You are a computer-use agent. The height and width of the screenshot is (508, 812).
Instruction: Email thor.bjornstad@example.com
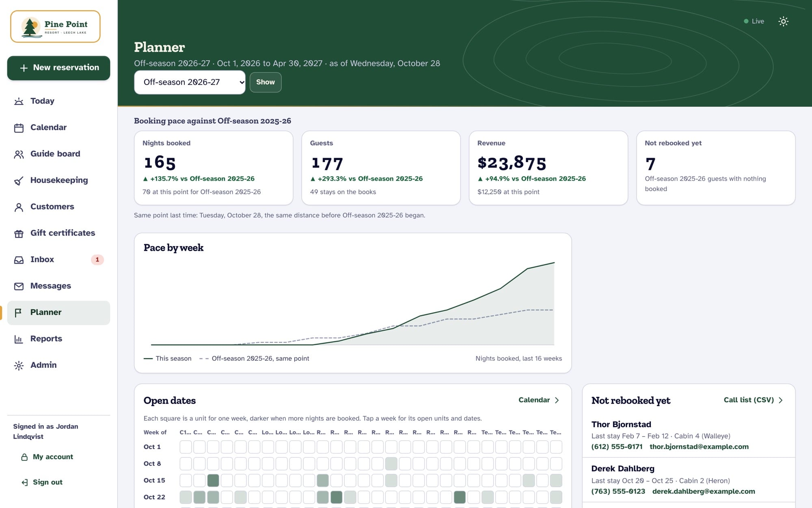tap(699, 447)
